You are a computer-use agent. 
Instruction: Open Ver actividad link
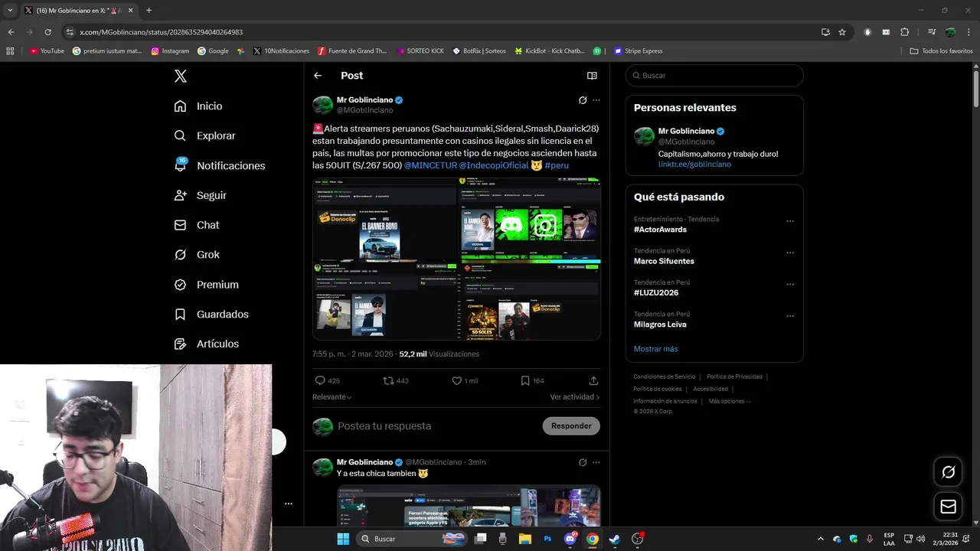click(575, 397)
